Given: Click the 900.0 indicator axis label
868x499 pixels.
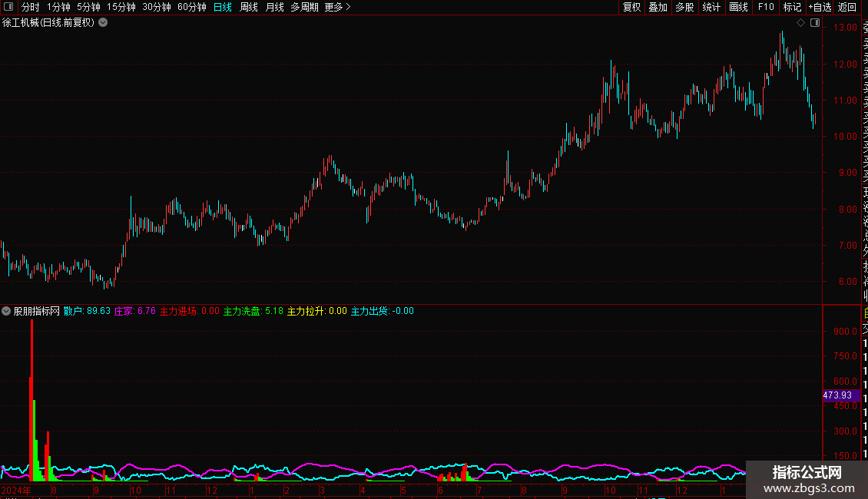Looking at the screenshot, I should tap(845, 332).
